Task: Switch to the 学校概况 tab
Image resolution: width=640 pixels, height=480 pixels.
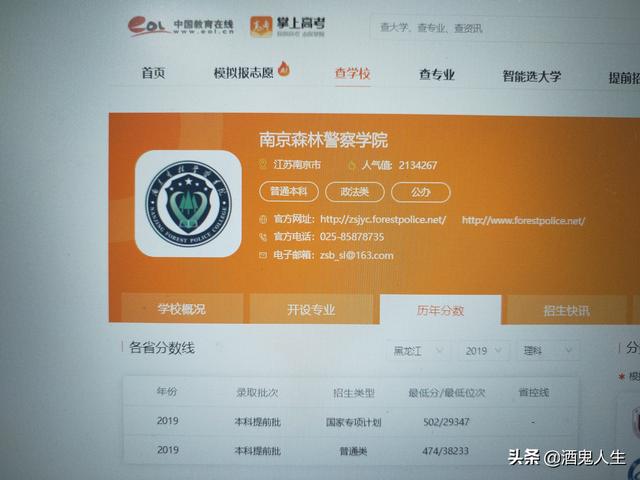Action: (182, 309)
